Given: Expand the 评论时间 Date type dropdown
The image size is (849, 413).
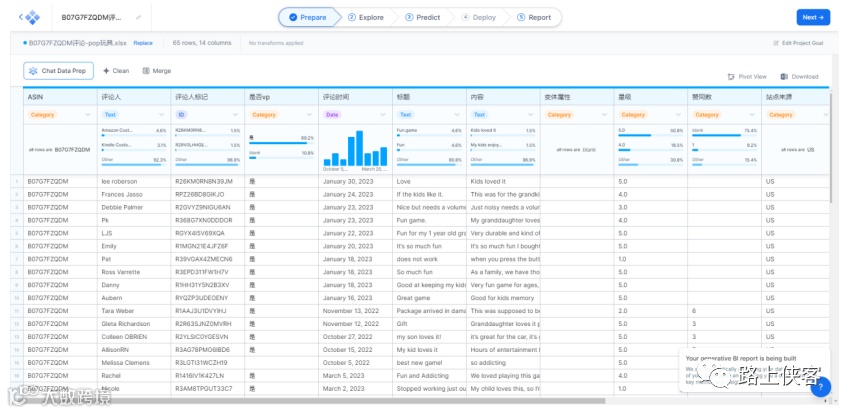Looking at the screenshot, I should [383, 115].
